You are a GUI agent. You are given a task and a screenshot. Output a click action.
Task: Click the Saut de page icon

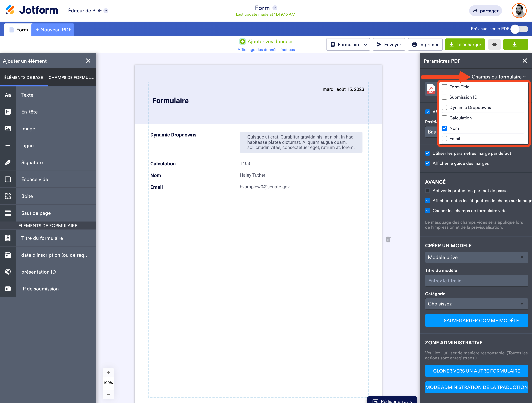(x=8, y=213)
